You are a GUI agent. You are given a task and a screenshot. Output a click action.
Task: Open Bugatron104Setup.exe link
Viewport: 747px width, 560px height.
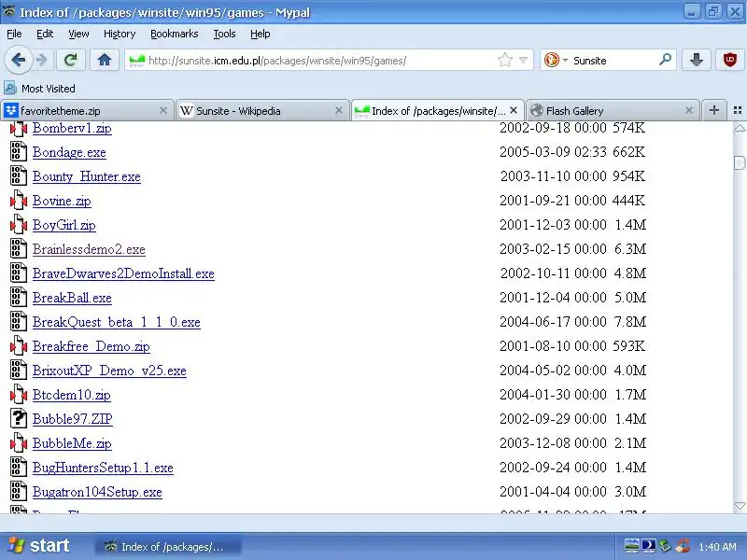point(97,493)
